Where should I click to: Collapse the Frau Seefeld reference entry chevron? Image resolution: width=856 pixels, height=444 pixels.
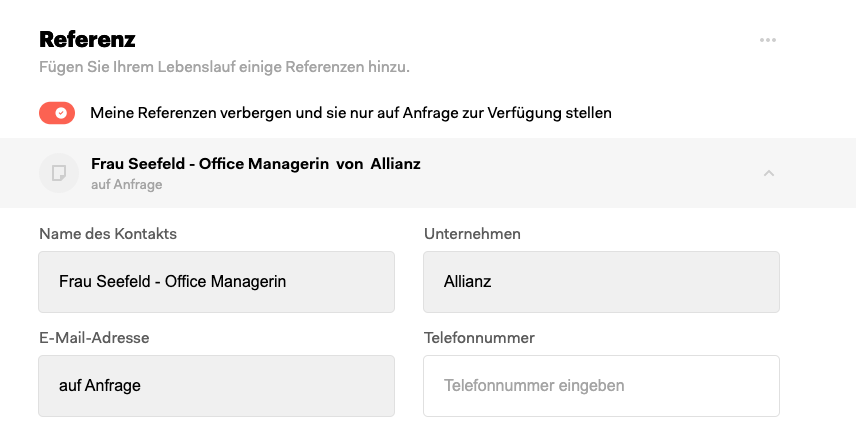click(768, 173)
